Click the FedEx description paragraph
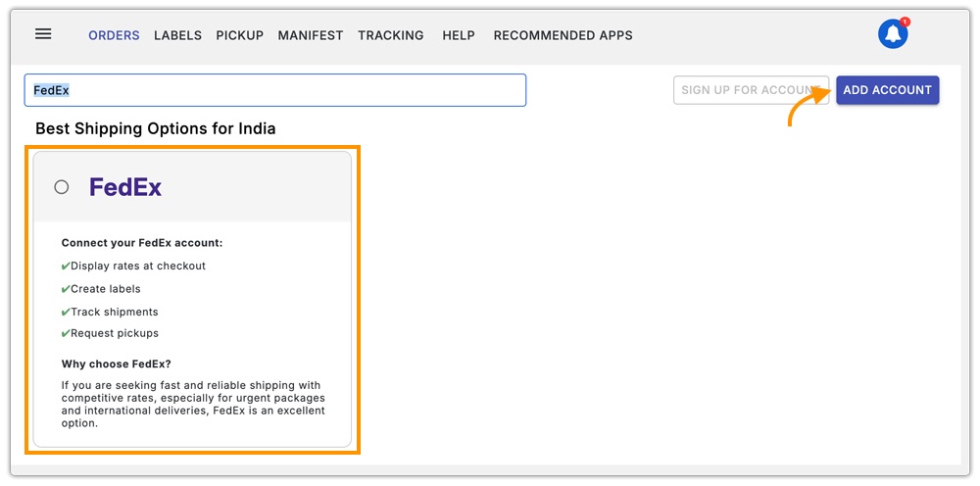This screenshot has height=486, width=980. (x=193, y=404)
